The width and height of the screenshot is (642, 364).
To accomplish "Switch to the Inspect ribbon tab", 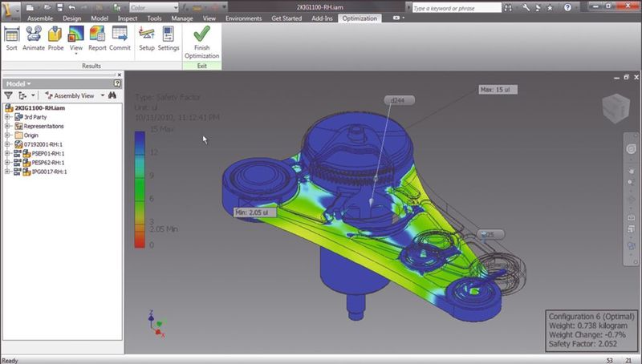I will (x=128, y=18).
